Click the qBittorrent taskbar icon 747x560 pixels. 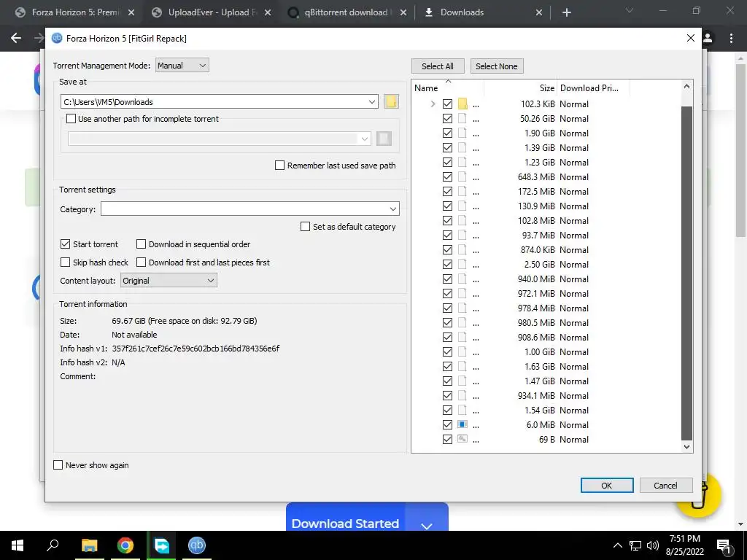pos(197,545)
